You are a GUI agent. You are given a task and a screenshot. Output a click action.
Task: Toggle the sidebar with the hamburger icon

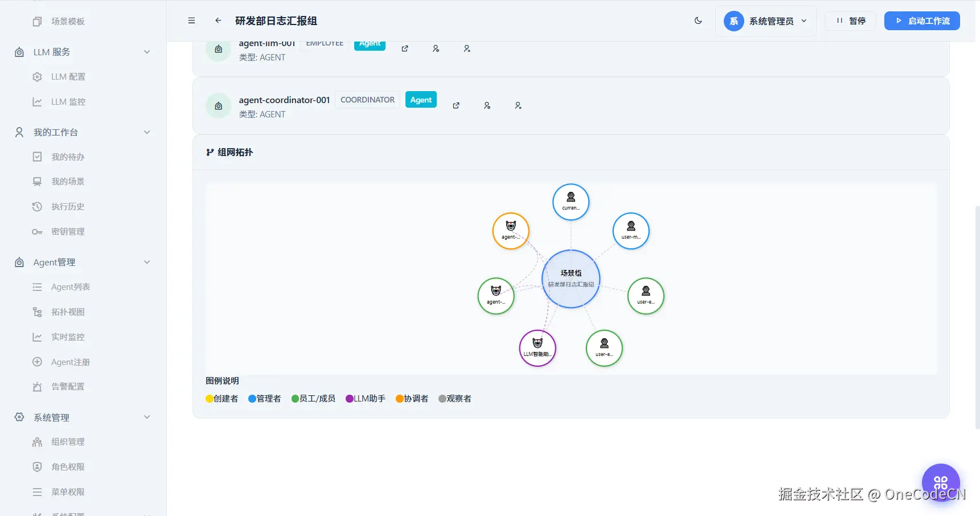191,21
